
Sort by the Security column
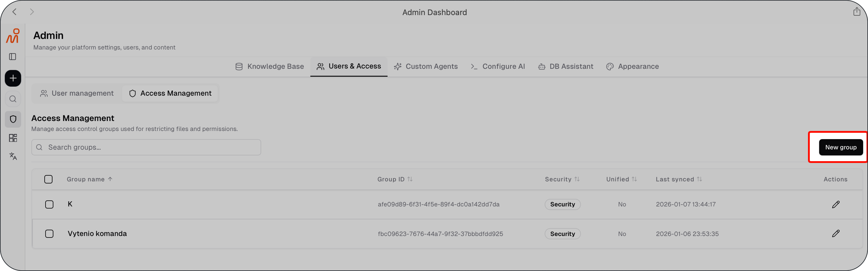pyautogui.click(x=562, y=179)
